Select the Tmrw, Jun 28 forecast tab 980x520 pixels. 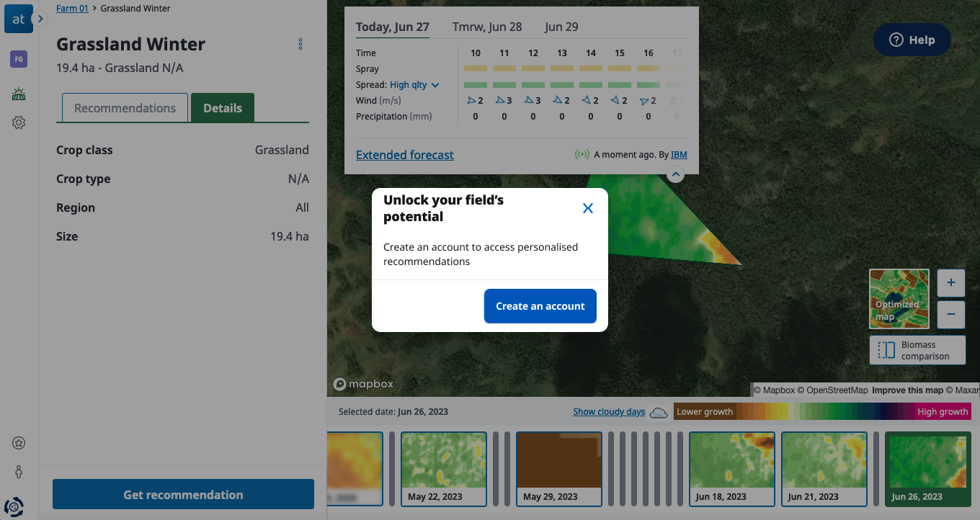click(x=487, y=27)
